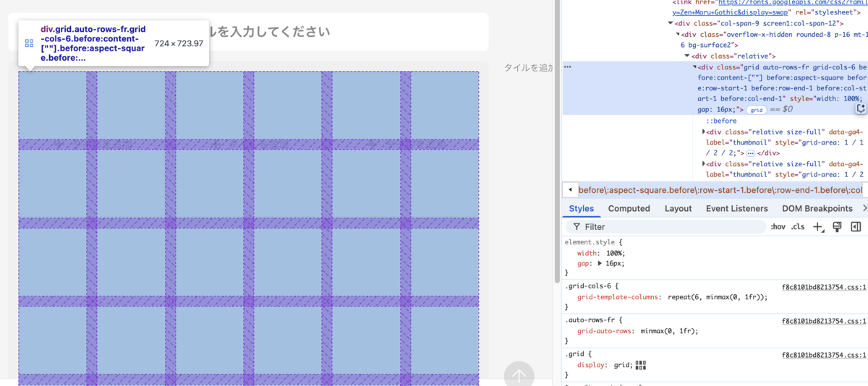Click the AI assistance icon on selected element

pyautogui.click(x=861, y=108)
